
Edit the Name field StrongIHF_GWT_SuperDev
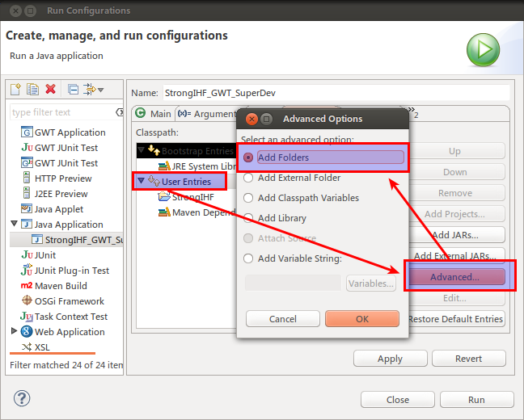(336, 93)
